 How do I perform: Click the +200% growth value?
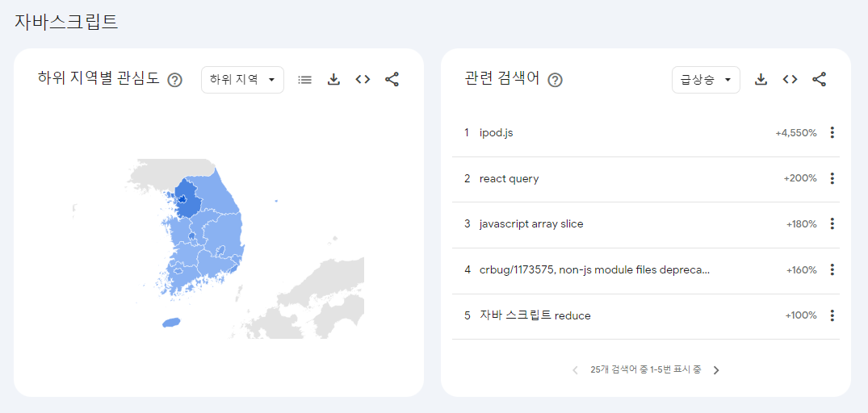tap(800, 178)
